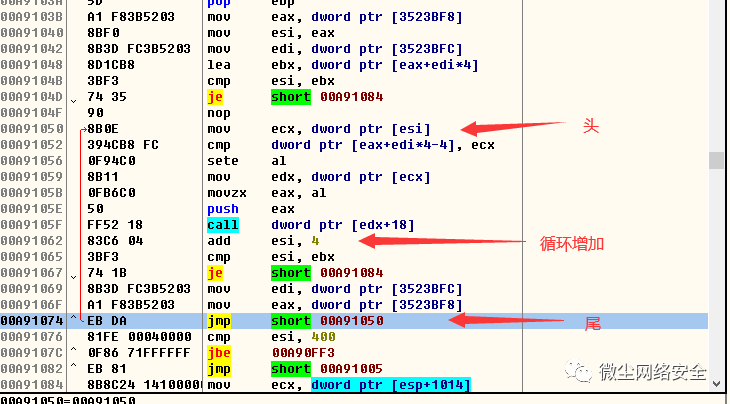Select address 00A91056
The image size is (730, 404).
pyautogui.click(x=32, y=161)
